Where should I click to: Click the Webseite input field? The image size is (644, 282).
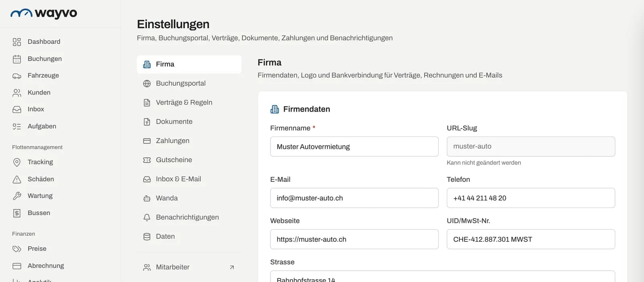tap(354, 239)
